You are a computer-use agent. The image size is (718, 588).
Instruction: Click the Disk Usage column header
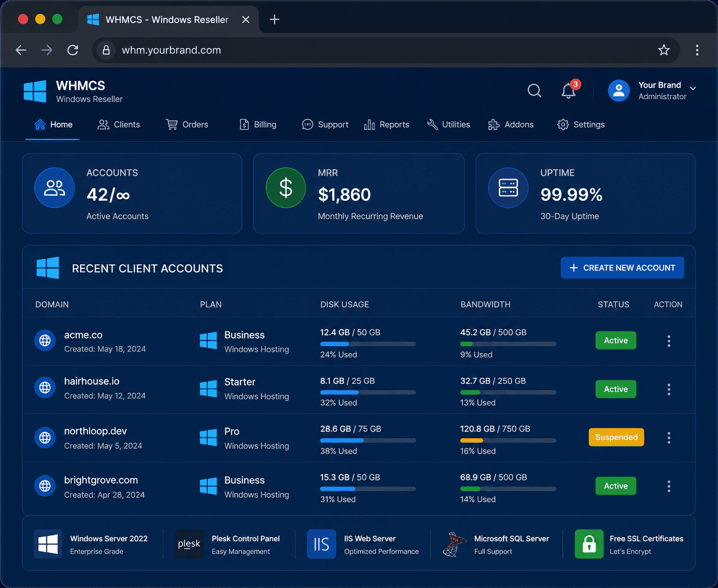tap(344, 305)
